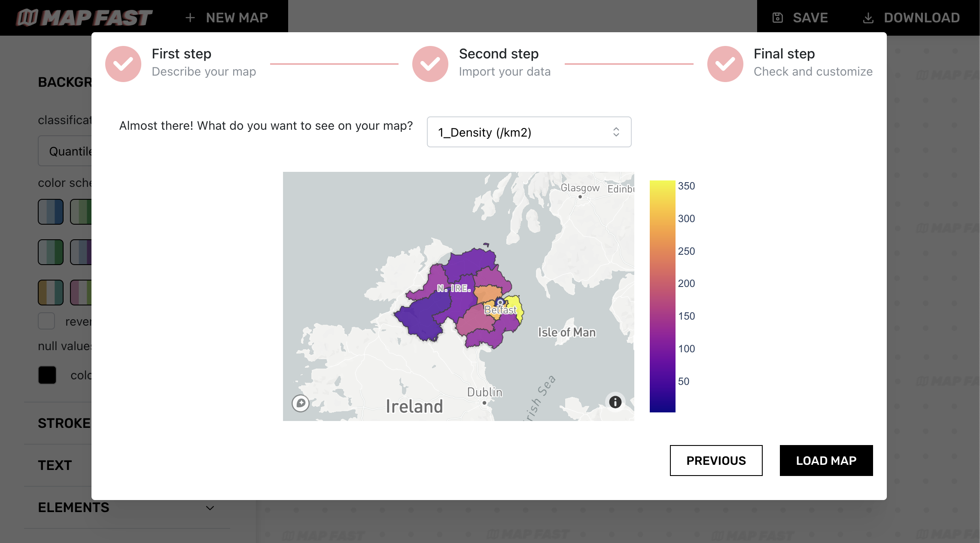Toggle the reverse checkbox

[46, 321]
